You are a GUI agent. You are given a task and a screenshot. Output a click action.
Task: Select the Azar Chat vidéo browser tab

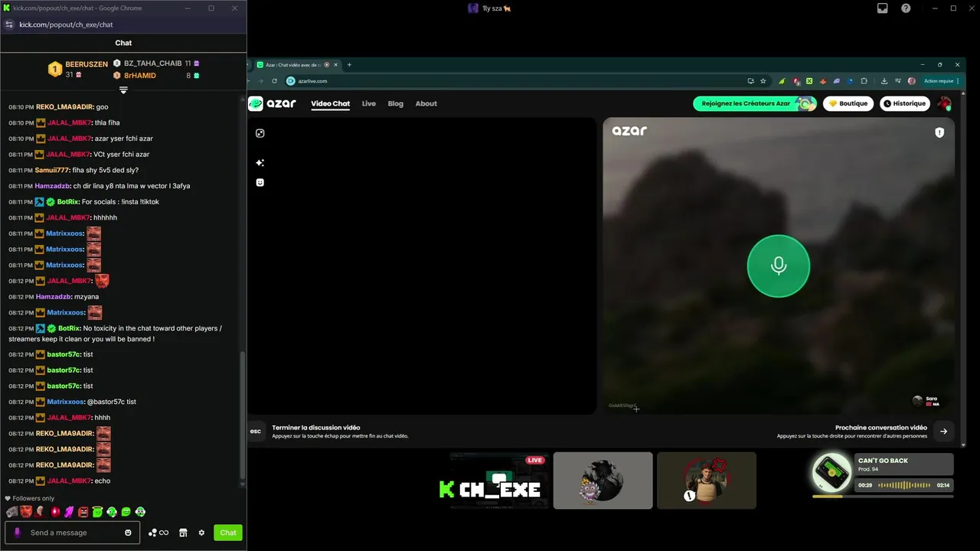point(297,64)
